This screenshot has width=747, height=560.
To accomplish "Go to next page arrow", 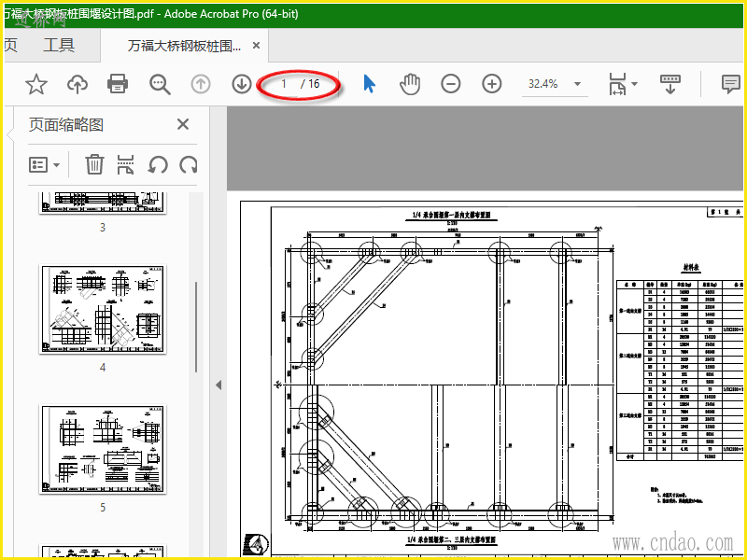I will point(242,84).
